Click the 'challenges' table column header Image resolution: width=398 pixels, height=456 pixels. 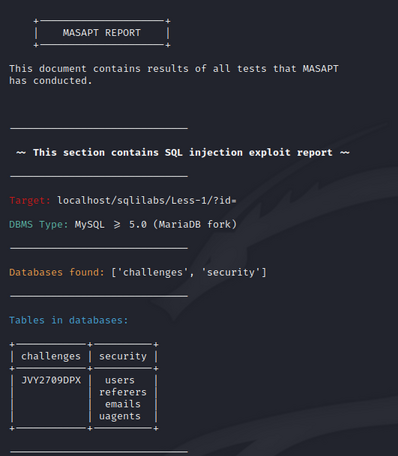[x=51, y=356]
